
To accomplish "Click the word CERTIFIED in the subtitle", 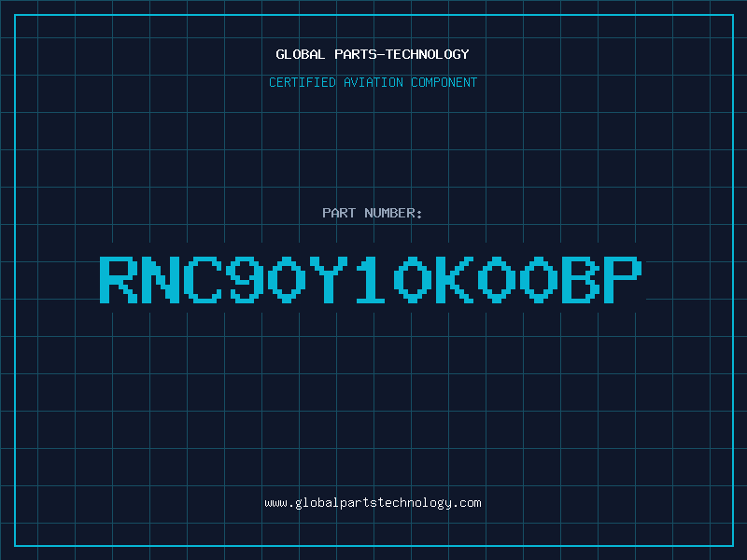I will 302,82.
